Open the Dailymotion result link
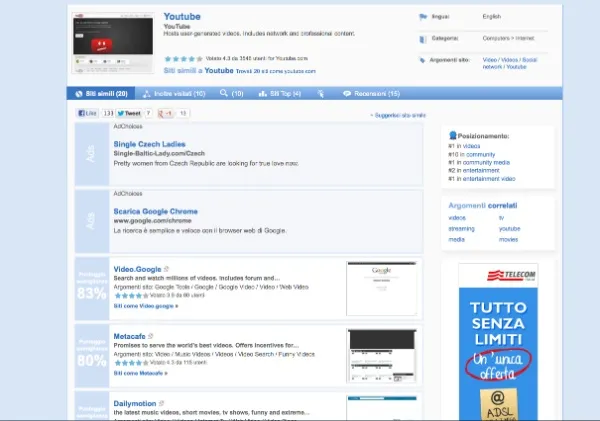 point(135,403)
